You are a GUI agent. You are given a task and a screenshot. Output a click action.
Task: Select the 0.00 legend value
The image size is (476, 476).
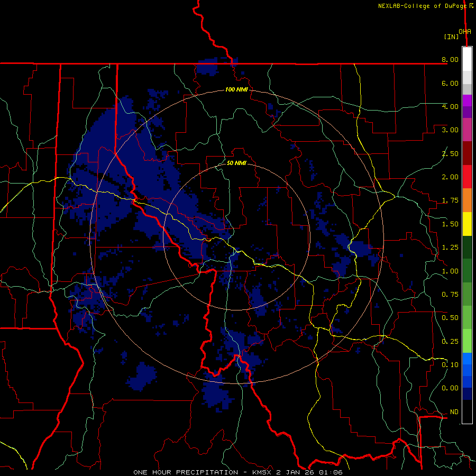click(x=450, y=388)
